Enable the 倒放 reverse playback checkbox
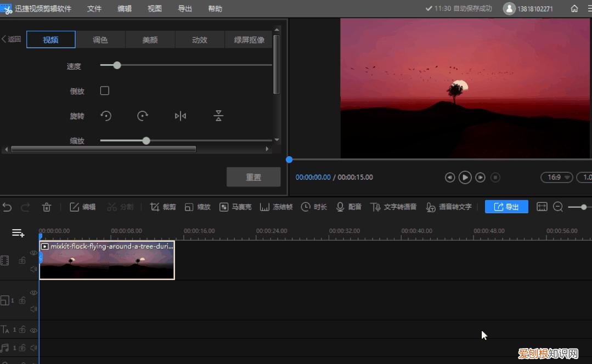592x364 pixels. pos(105,91)
